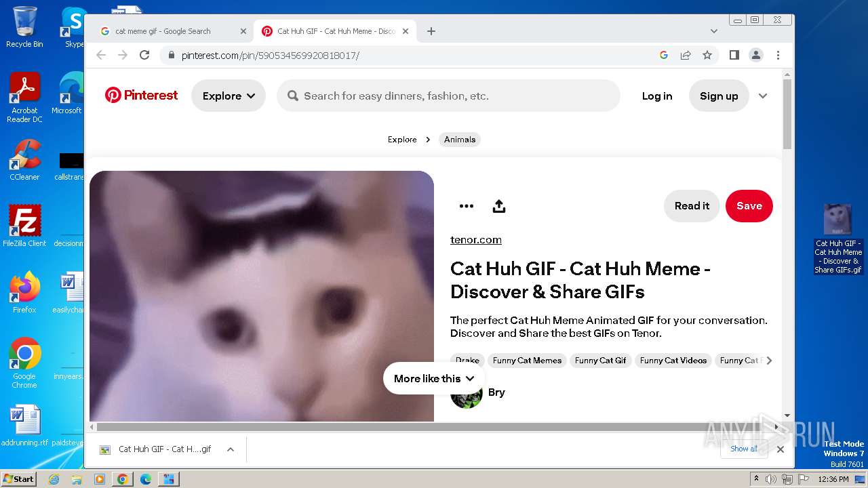Open Acrobat Reader DC desktop icon

click(x=24, y=98)
